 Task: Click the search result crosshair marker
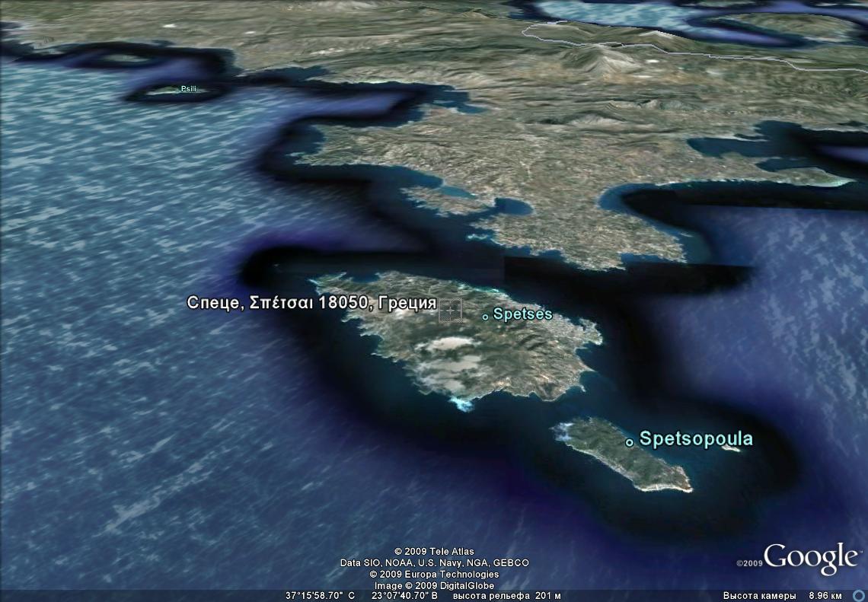point(452,310)
